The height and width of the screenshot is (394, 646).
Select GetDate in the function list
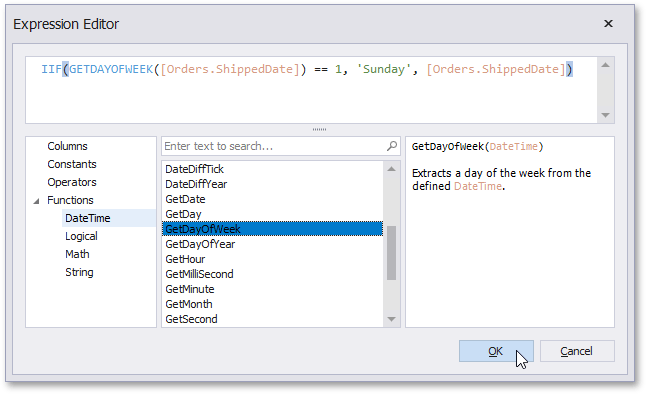click(x=272, y=199)
